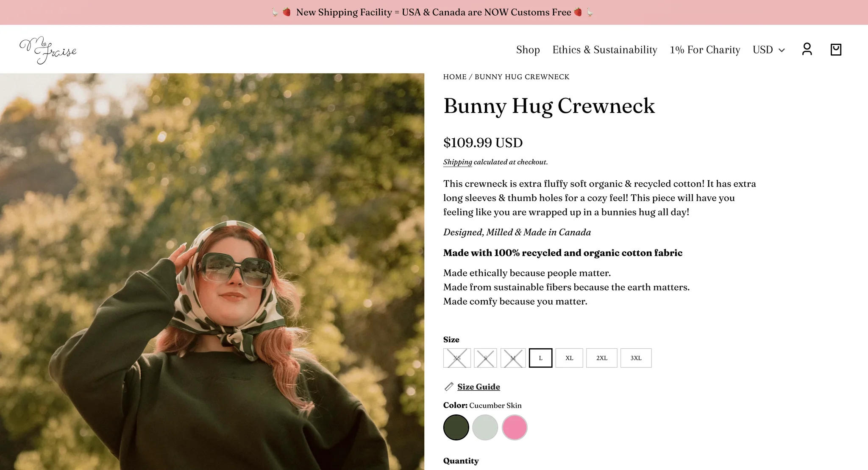Select size 2XL option
The width and height of the screenshot is (868, 470).
[x=602, y=358]
